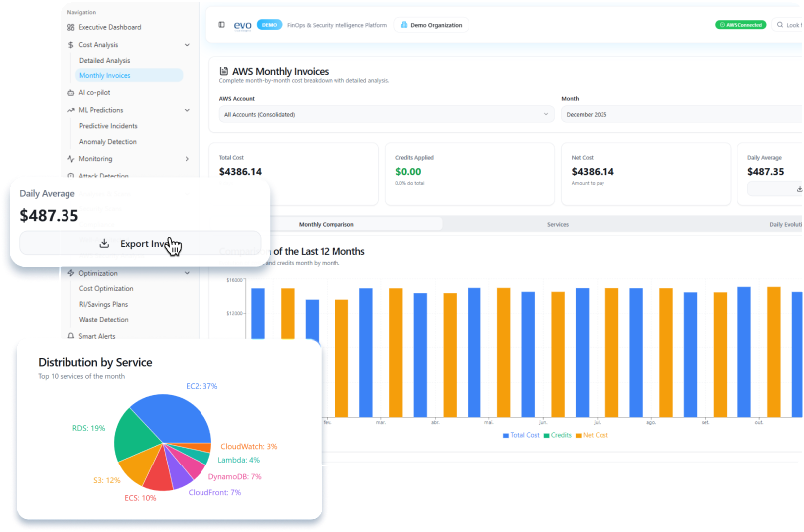Open Smart Alerts page

coord(97,336)
